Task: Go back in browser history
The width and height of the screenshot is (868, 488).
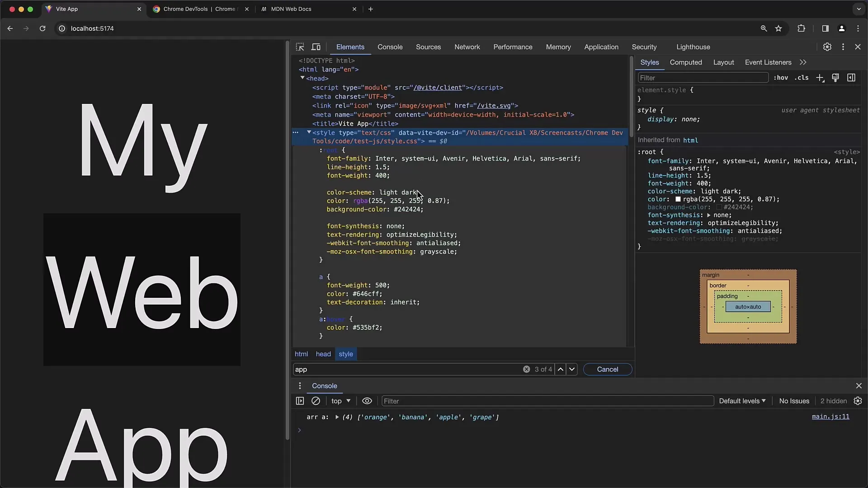Action: coord(10,28)
